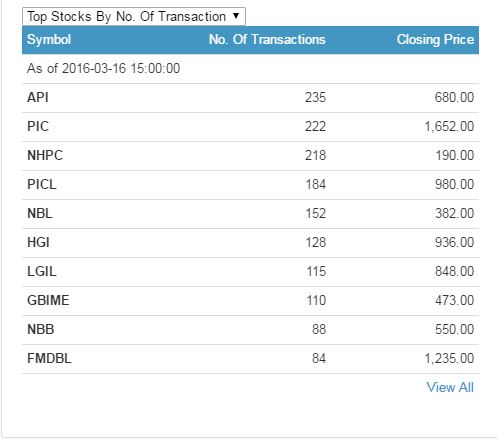Select the GBIME stock symbol

pos(48,301)
